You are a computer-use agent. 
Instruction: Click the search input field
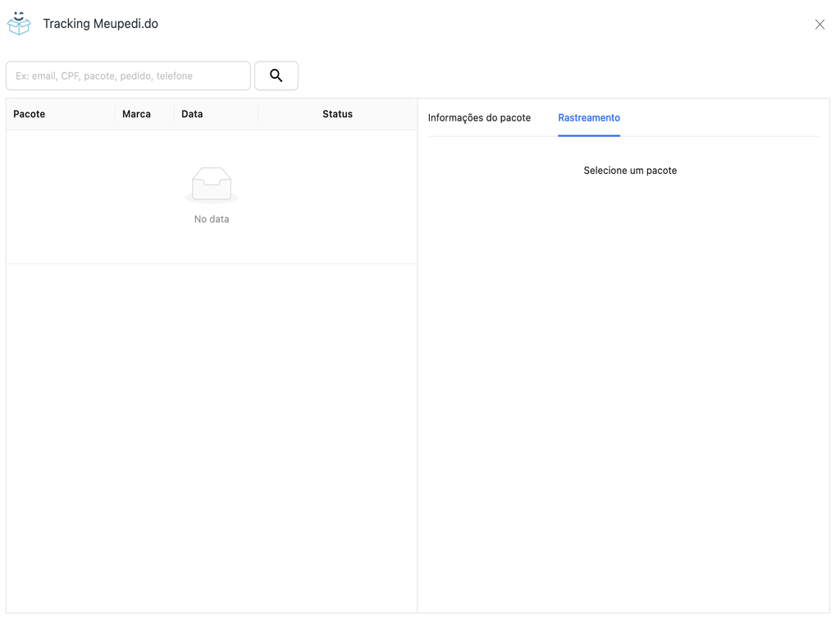pos(128,75)
